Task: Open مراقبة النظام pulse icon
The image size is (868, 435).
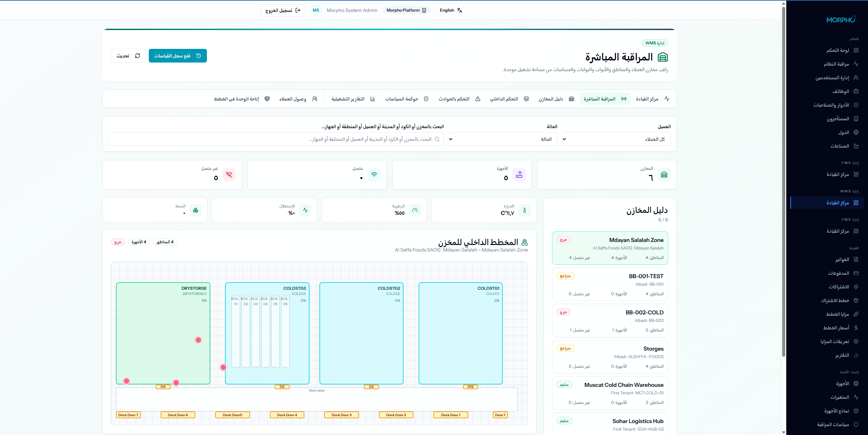Action: [856, 64]
